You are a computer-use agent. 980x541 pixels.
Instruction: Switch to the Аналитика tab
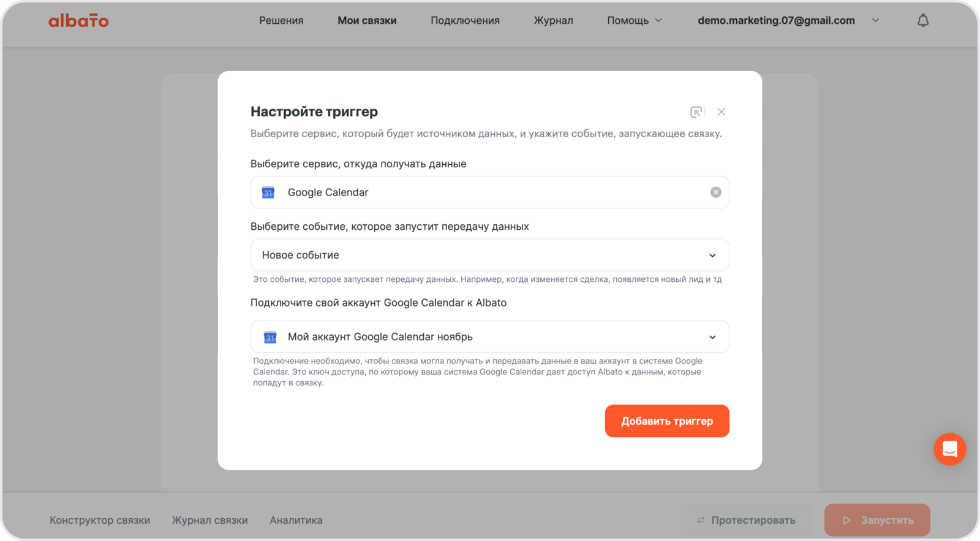coord(296,520)
